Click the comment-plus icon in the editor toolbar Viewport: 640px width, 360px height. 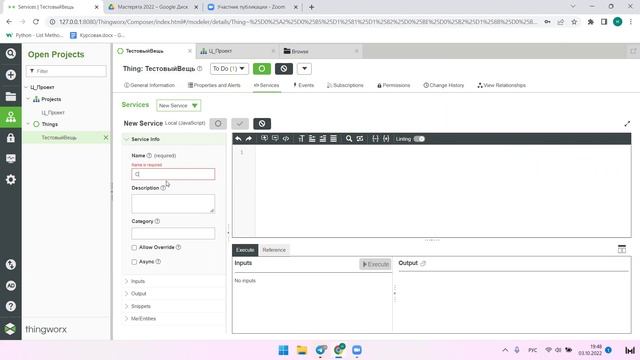coord(264,139)
